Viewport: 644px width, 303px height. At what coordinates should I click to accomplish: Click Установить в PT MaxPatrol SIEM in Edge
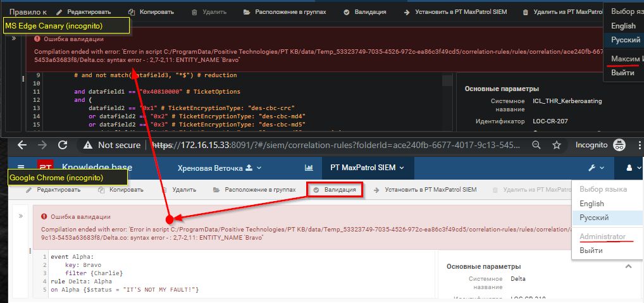[x=455, y=12]
